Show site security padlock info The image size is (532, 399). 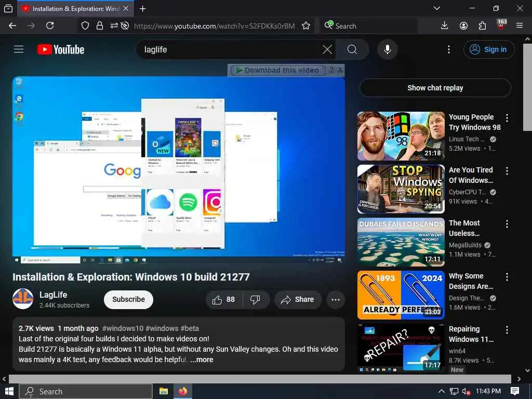(100, 26)
